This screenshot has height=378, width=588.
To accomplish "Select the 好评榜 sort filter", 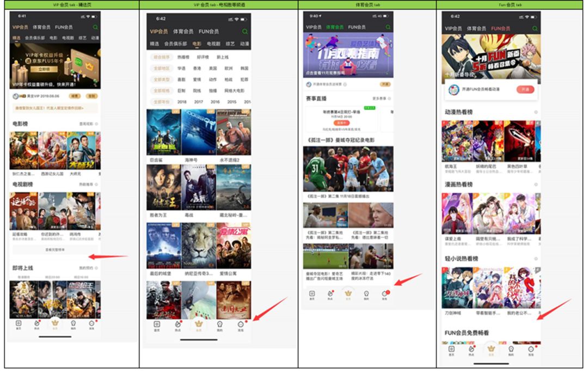I will pyautogui.click(x=203, y=57).
